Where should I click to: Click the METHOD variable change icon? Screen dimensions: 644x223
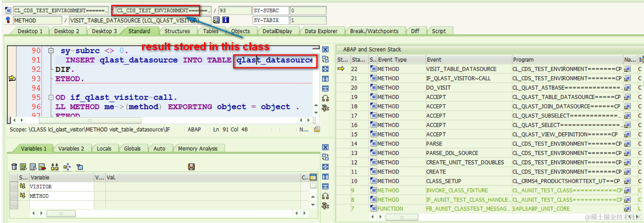point(23,195)
